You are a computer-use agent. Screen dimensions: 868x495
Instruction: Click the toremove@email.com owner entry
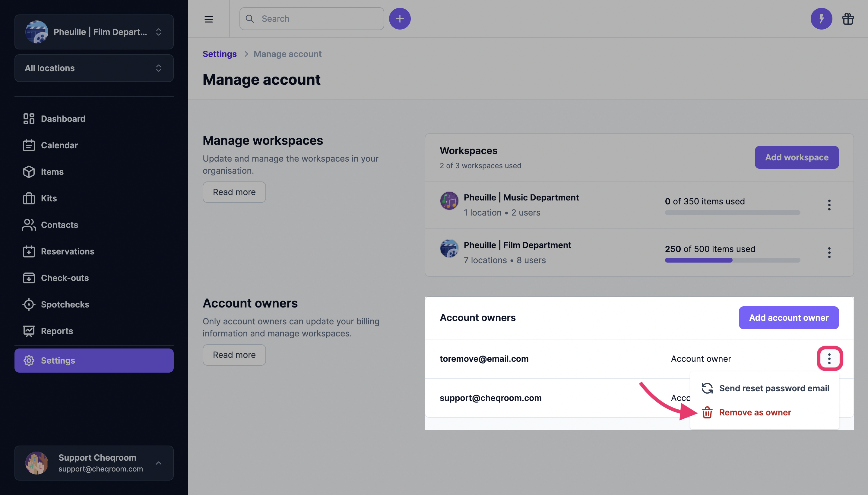pyautogui.click(x=484, y=359)
